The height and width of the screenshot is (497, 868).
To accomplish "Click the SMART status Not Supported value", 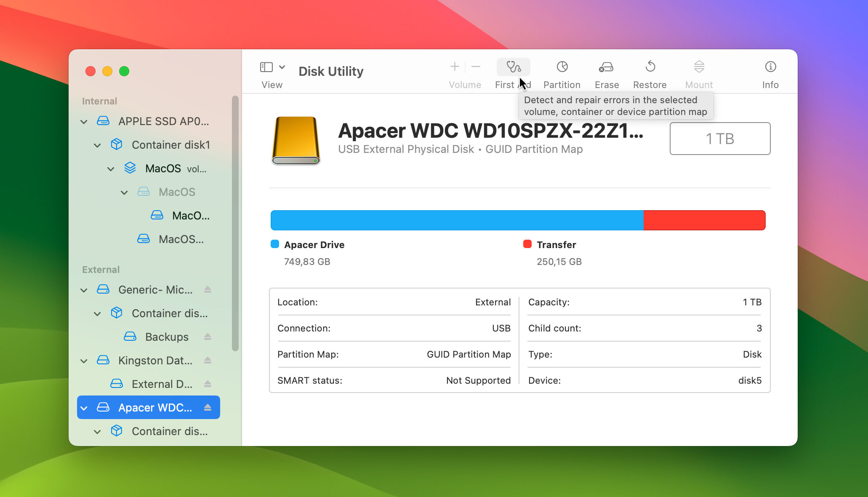I will click(x=479, y=380).
